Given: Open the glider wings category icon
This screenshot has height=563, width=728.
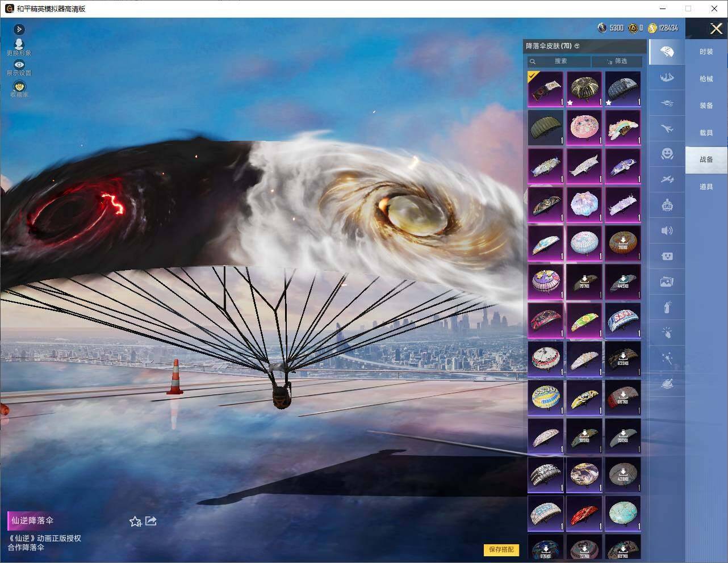Looking at the screenshot, I should tap(667, 78).
